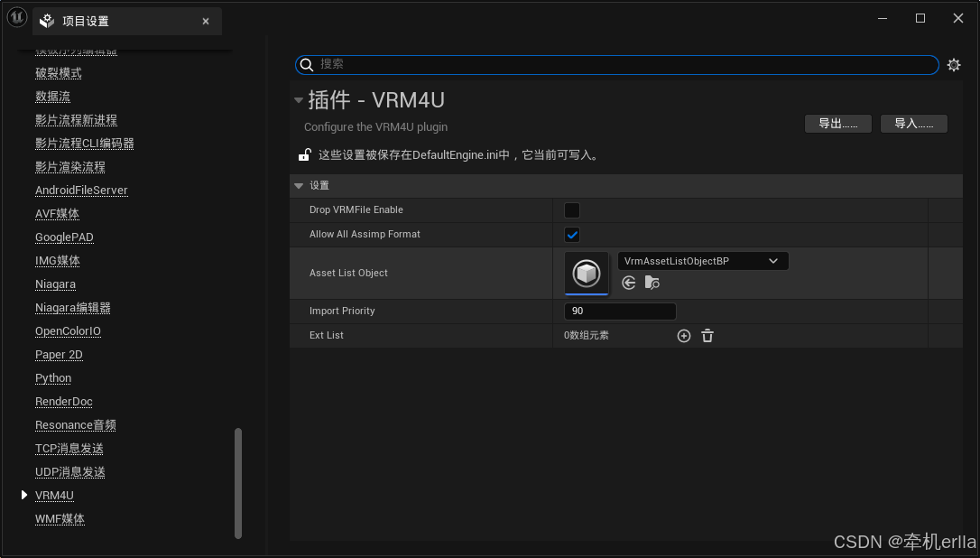
Task: Open 影片流程新进程 settings
Action: point(76,119)
